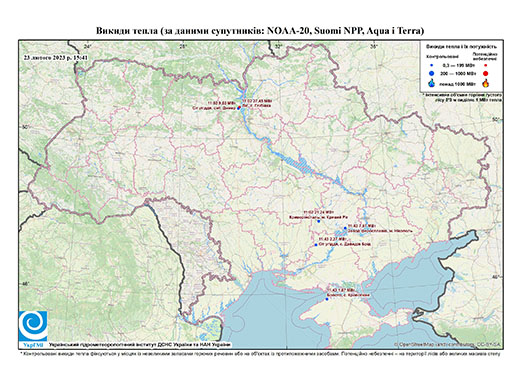Click the 36° longitude label at top
This screenshot has width=520, height=368.
pyautogui.click(x=374, y=47)
